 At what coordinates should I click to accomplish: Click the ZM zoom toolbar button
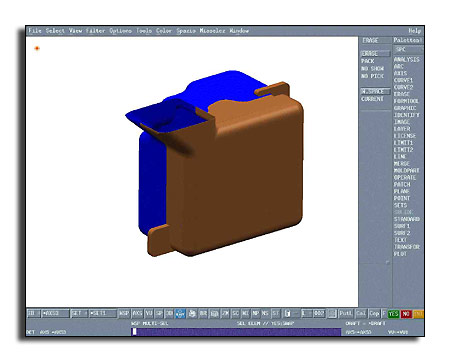point(225,314)
